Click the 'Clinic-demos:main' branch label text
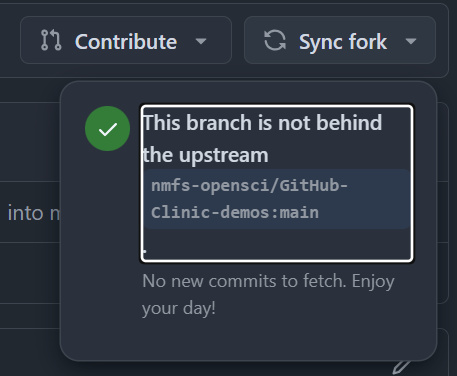Viewport: 457px width, 376px height. tap(235, 213)
